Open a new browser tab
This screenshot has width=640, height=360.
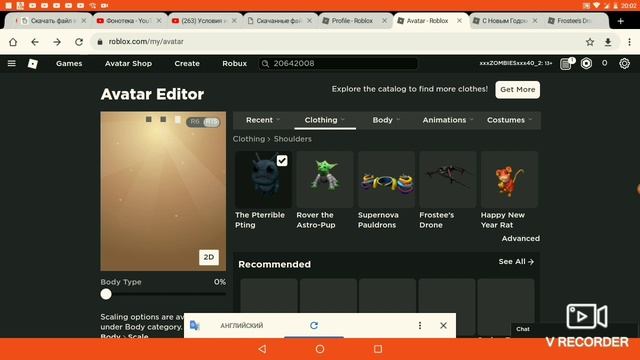point(620,21)
